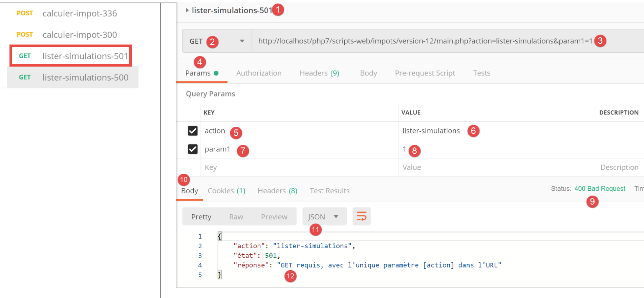Switch to the Authorization tab
Screen dimensions: 644x298
tap(259, 73)
